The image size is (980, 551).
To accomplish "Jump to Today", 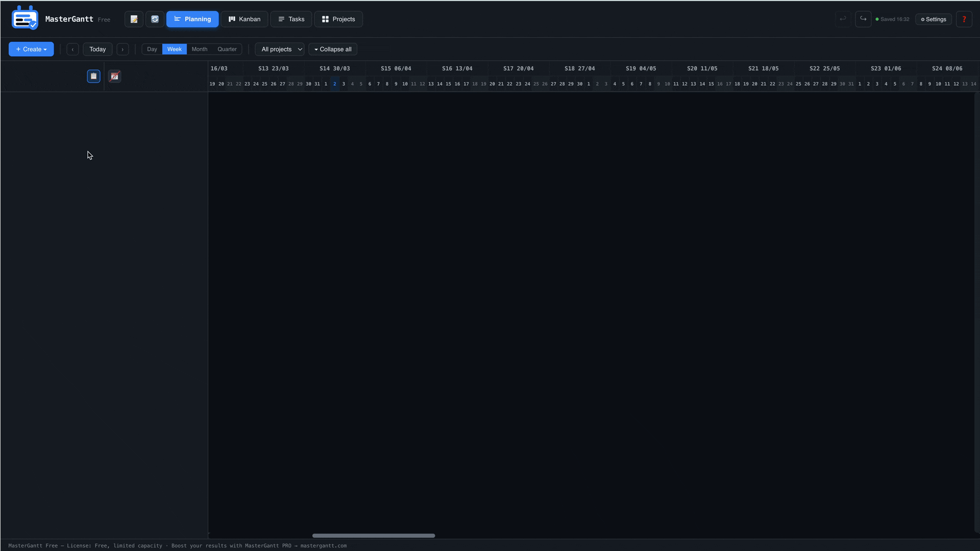I will click(97, 49).
